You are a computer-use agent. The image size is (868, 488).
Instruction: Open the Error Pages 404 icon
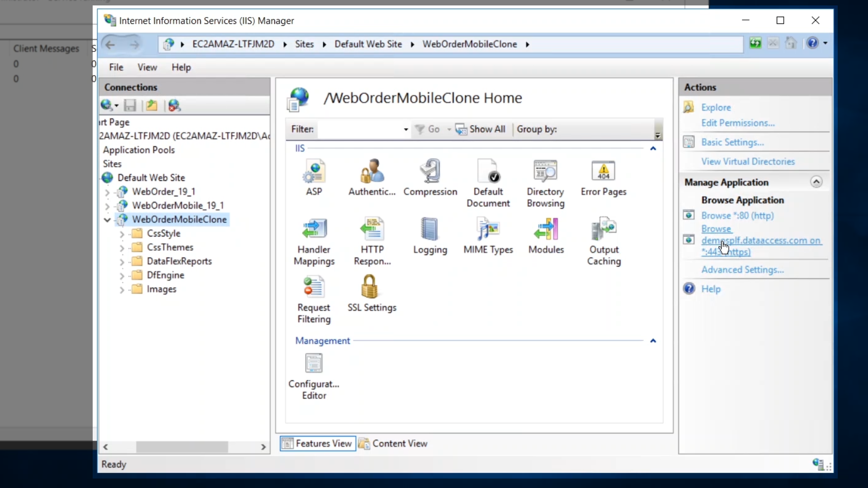603,172
